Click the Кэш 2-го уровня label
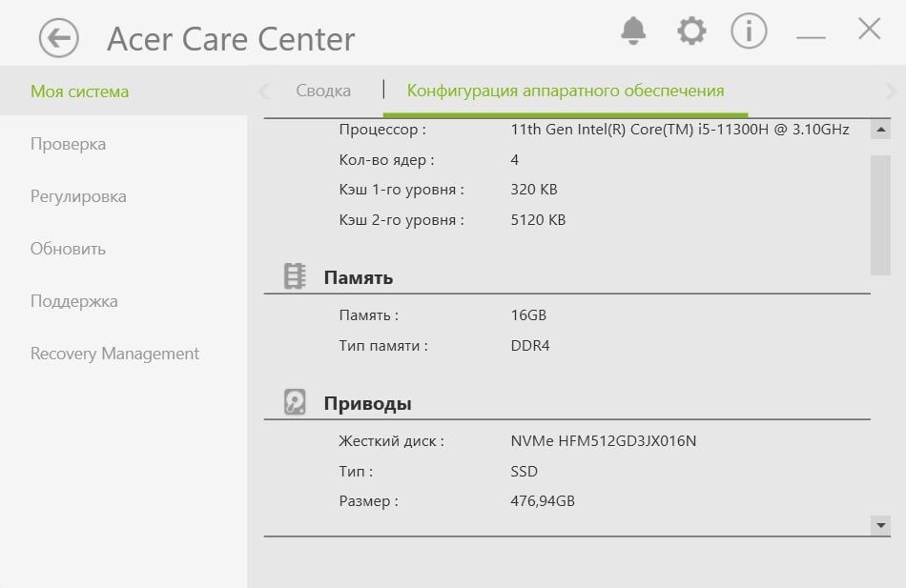 pos(402,220)
